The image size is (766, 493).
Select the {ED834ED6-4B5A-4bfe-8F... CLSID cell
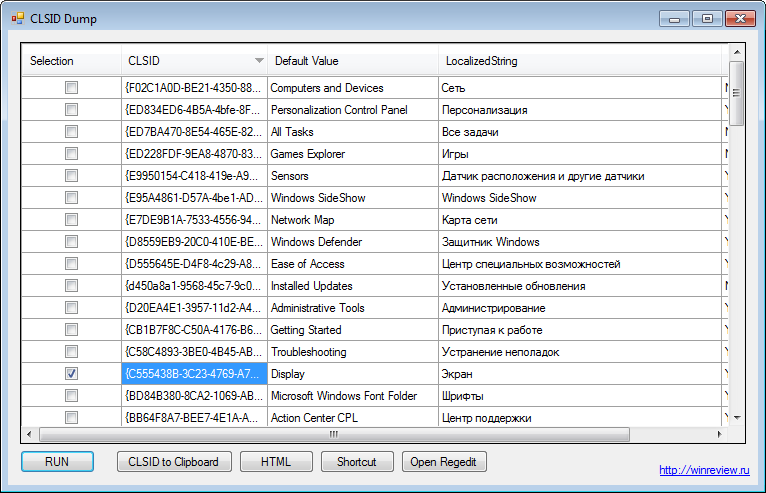pos(194,110)
